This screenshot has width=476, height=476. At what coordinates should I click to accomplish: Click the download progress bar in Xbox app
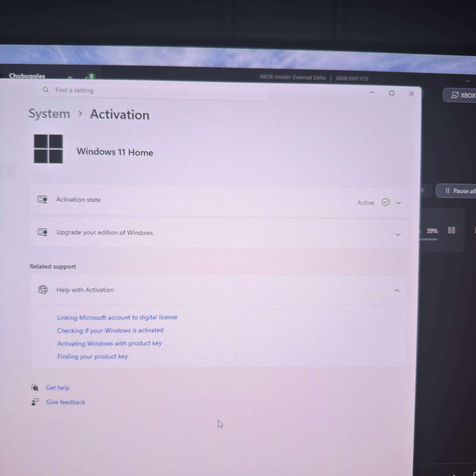pyautogui.click(x=428, y=239)
